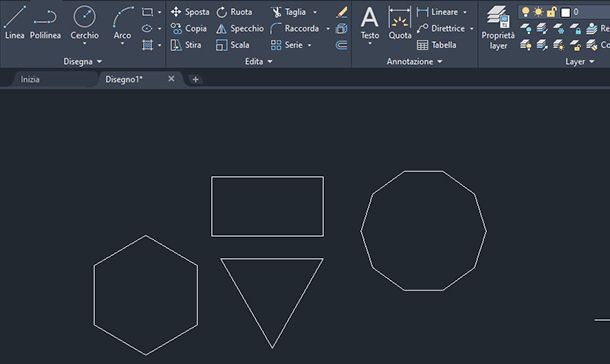Screen dimensions: 610x364
Task: Choose the Specchio mirror tool
Action: point(240,28)
